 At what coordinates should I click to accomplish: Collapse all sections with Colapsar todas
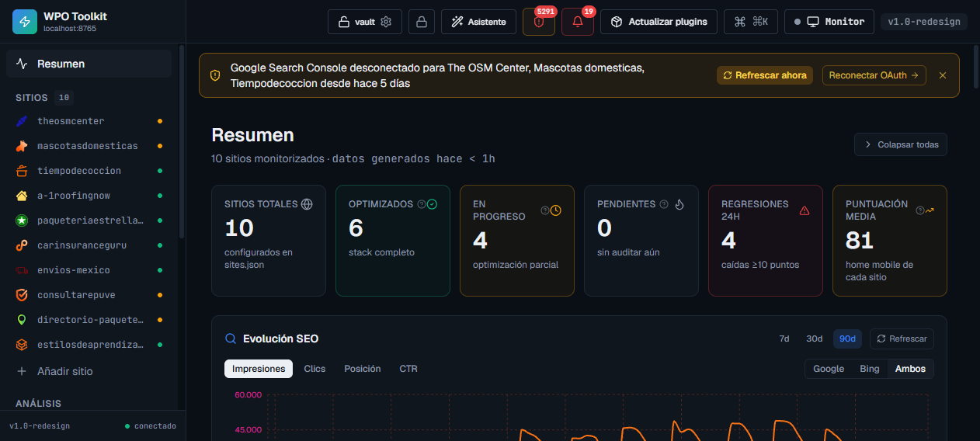901,144
